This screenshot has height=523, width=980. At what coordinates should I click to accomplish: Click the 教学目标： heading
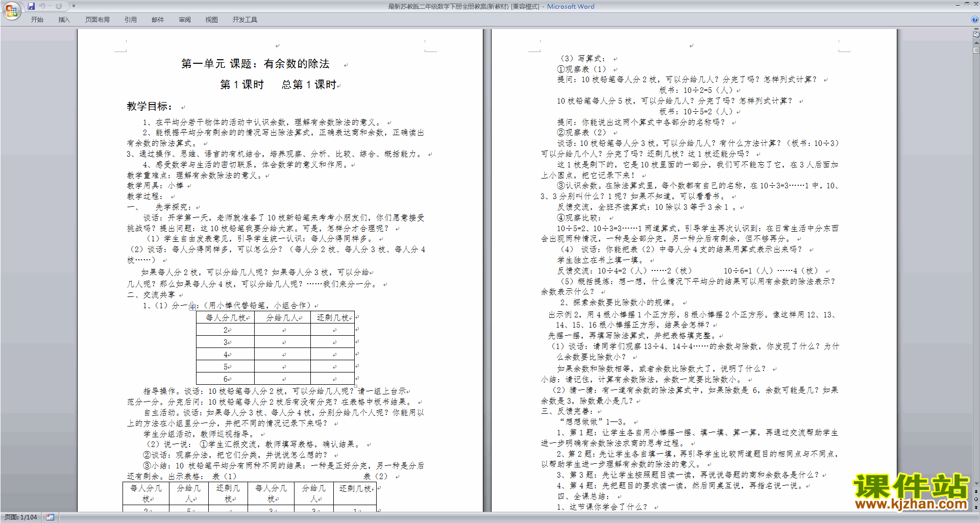pos(150,106)
